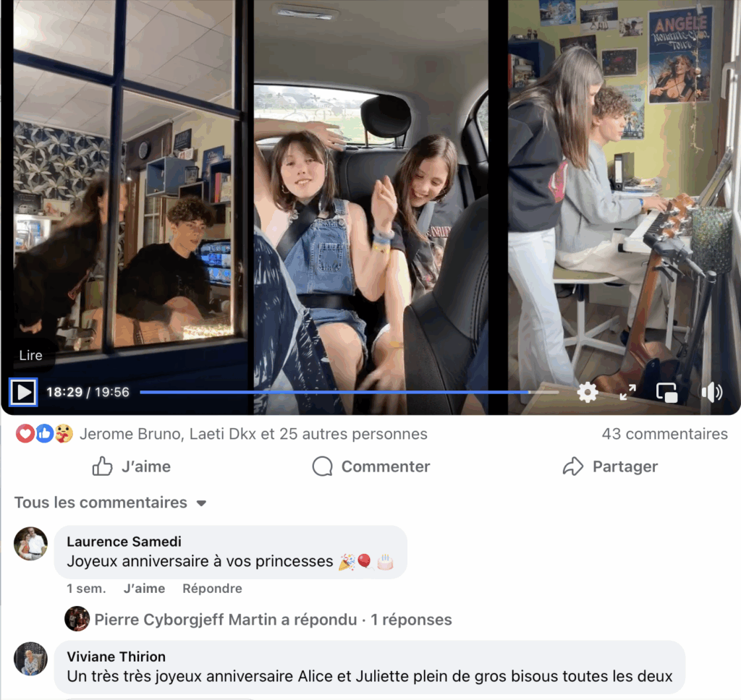741x700 pixels.
Task: Open the heart reaction icon list
Action: tap(25, 434)
